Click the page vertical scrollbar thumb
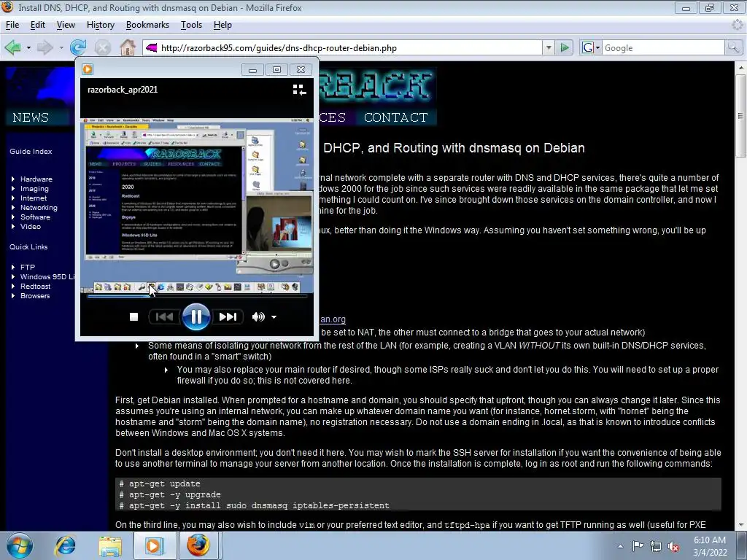 coord(741,116)
